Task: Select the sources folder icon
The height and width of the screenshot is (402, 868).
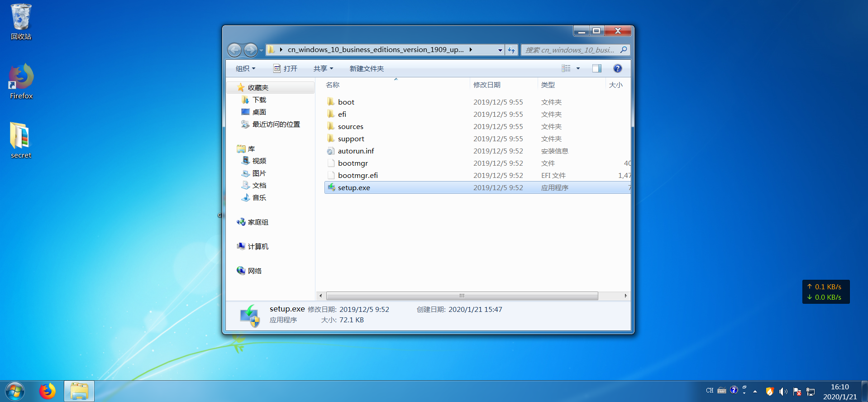Action: (x=331, y=126)
